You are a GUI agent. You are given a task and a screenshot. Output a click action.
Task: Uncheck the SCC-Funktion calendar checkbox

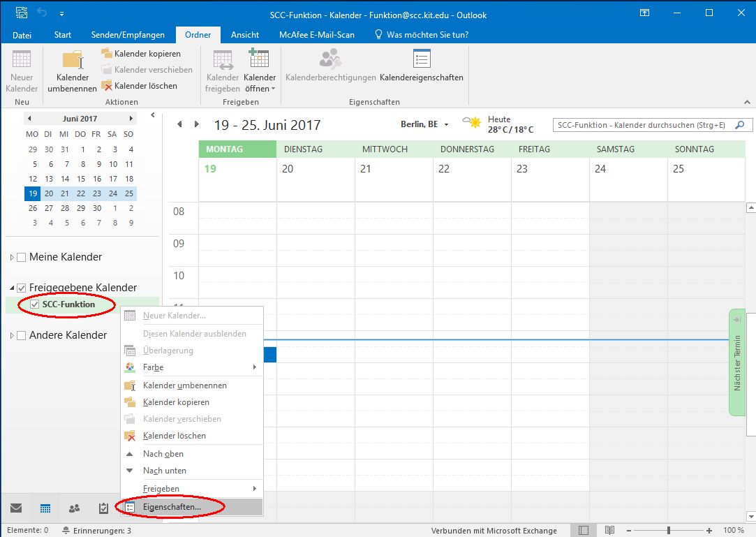coord(34,304)
